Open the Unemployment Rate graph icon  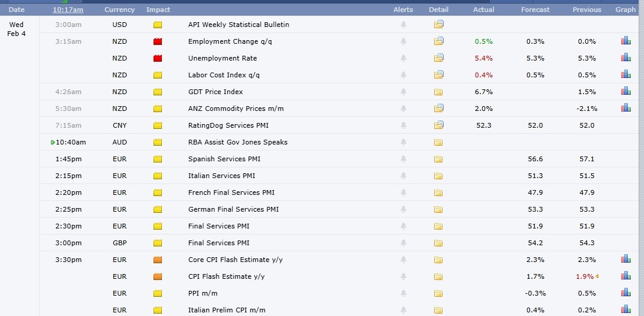tap(625, 58)
